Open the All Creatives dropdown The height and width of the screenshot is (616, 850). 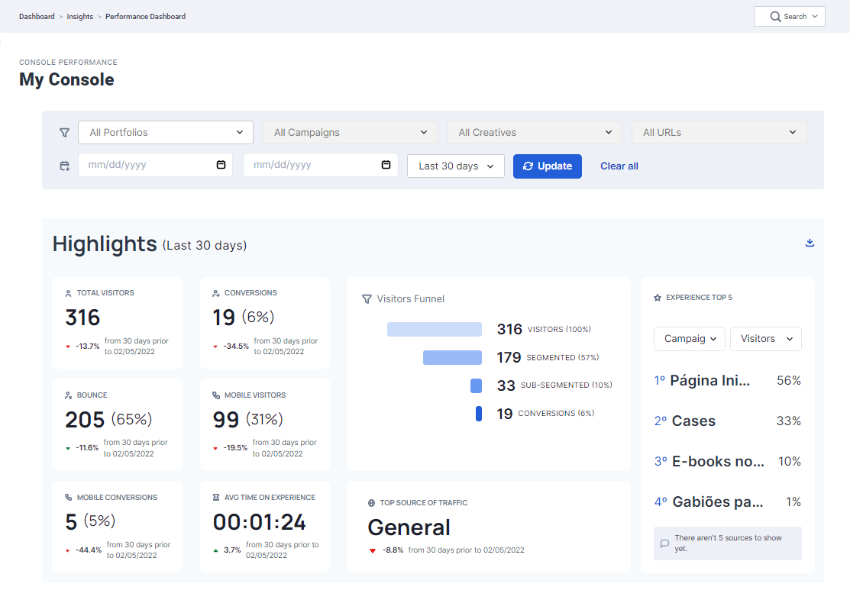535,133
